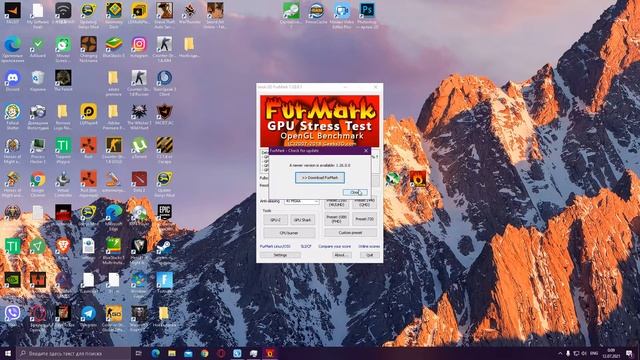Screen dimensions: 640x360
Task: Select The Forest desktop shortcut
Action: [63, 80]
